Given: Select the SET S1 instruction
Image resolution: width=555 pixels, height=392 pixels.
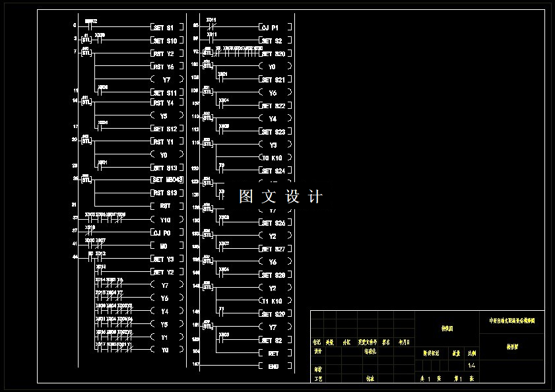Looking at the screenshot, I should click(167, 27).
